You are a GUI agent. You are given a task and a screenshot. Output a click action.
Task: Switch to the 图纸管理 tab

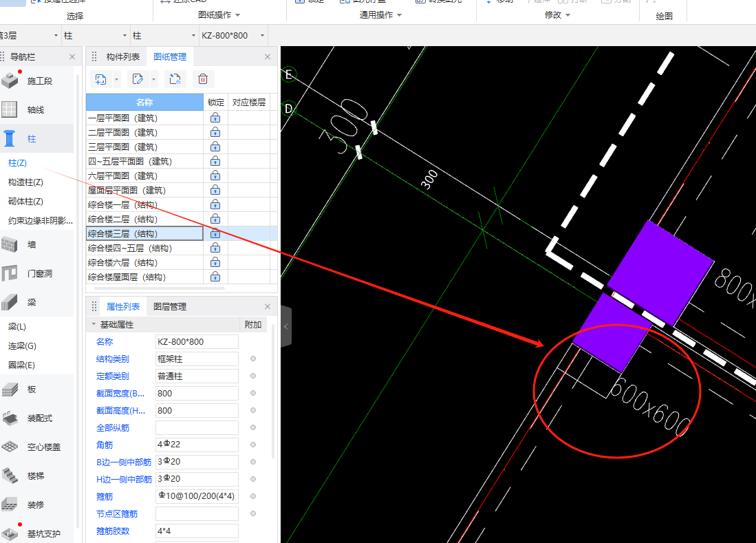point(170,57)
